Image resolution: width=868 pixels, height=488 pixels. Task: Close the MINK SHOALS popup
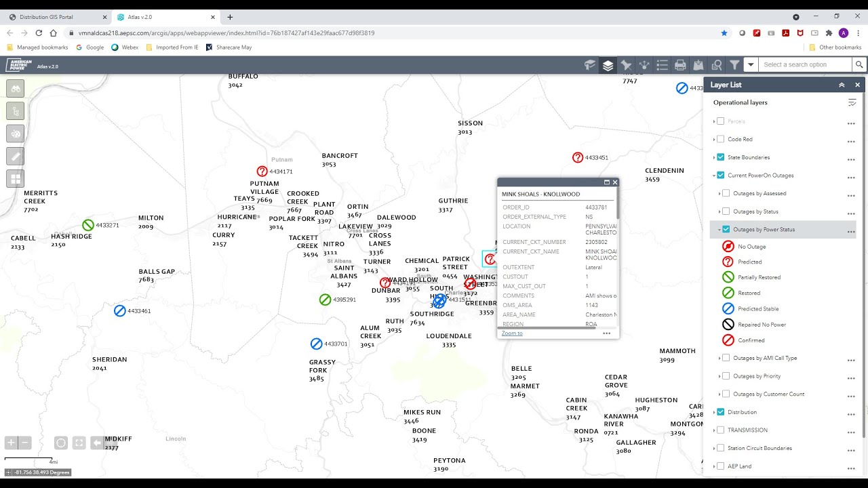tap(615, 182)
